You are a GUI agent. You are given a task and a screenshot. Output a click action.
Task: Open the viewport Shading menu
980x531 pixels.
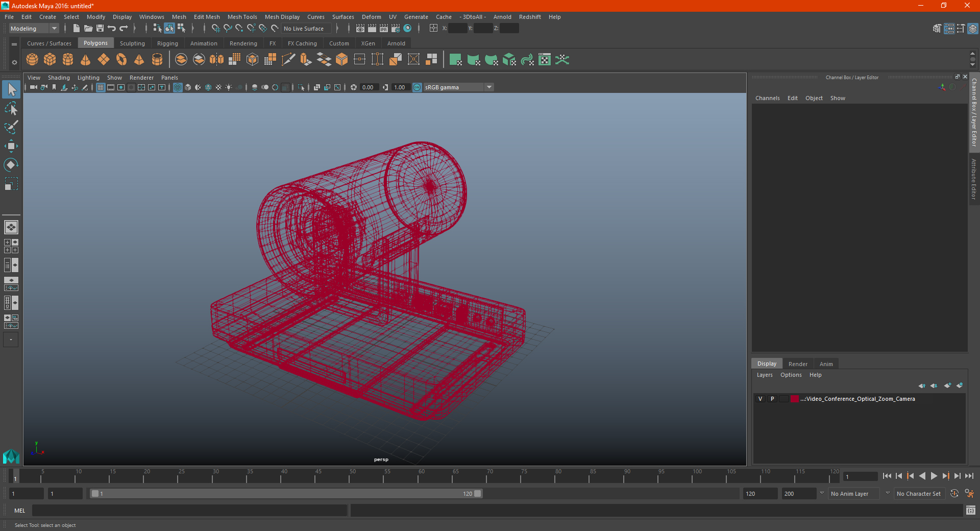tap(59, 78)
